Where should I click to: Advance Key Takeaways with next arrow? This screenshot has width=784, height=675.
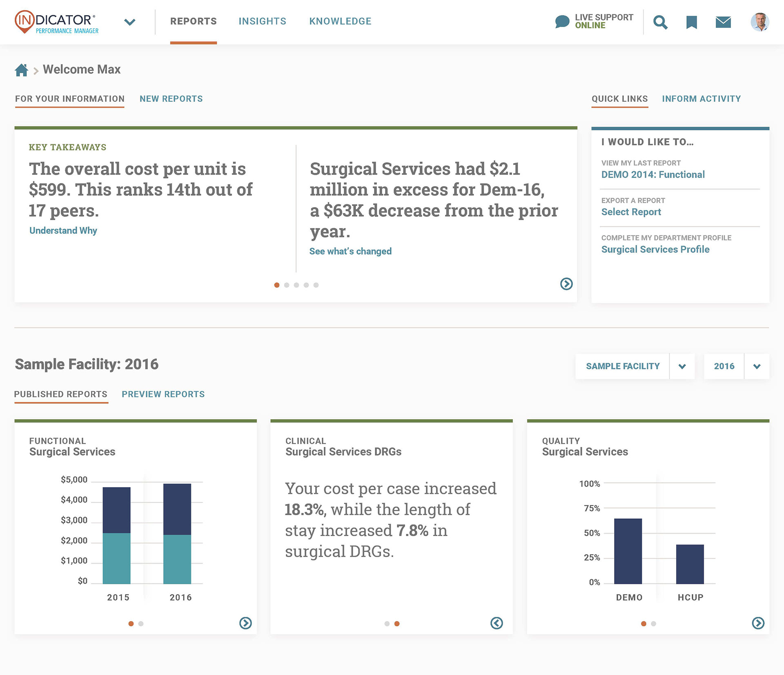pyautogui.click(x=566, y=284)
